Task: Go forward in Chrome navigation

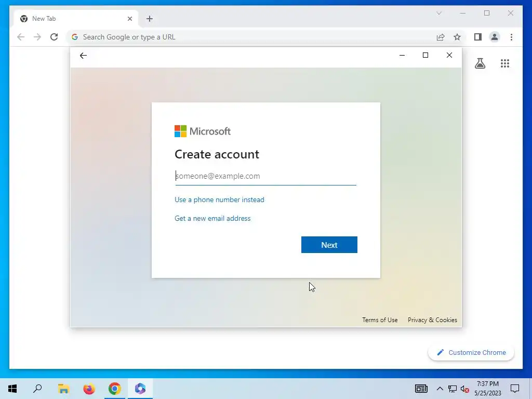Action: point(37,37)
